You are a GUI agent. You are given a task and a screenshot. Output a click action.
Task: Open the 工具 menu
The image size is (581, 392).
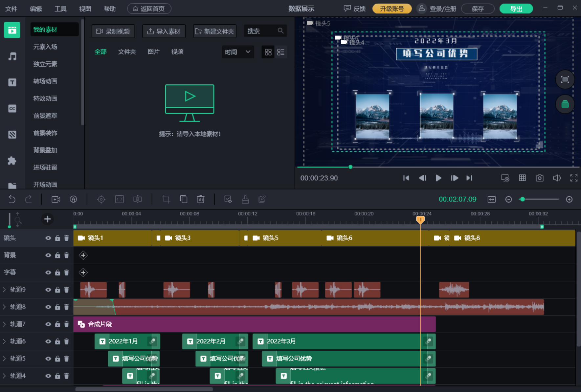pyautogui.click(x=60, y=9)
